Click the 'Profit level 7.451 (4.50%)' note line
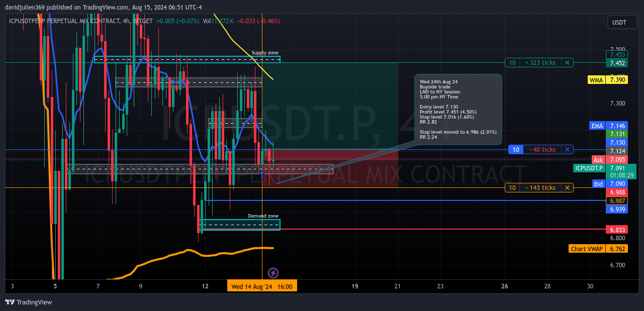This screenshot has width=644, height=311. pos(448,112)
